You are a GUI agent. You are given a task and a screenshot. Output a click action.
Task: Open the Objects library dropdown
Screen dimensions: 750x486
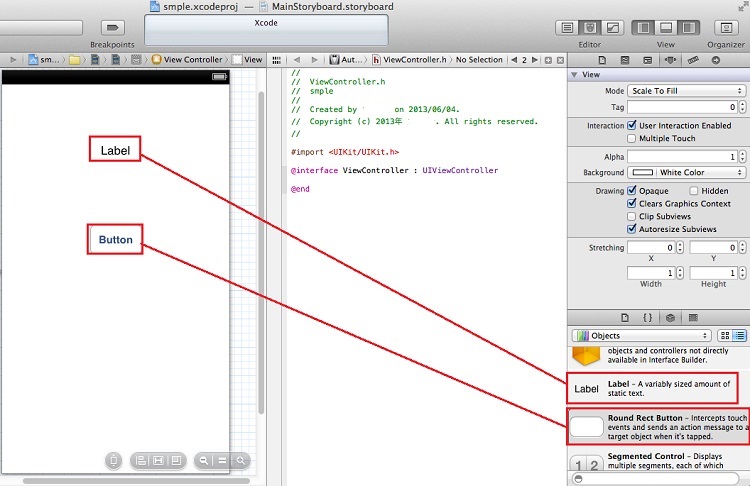point(641,336)
